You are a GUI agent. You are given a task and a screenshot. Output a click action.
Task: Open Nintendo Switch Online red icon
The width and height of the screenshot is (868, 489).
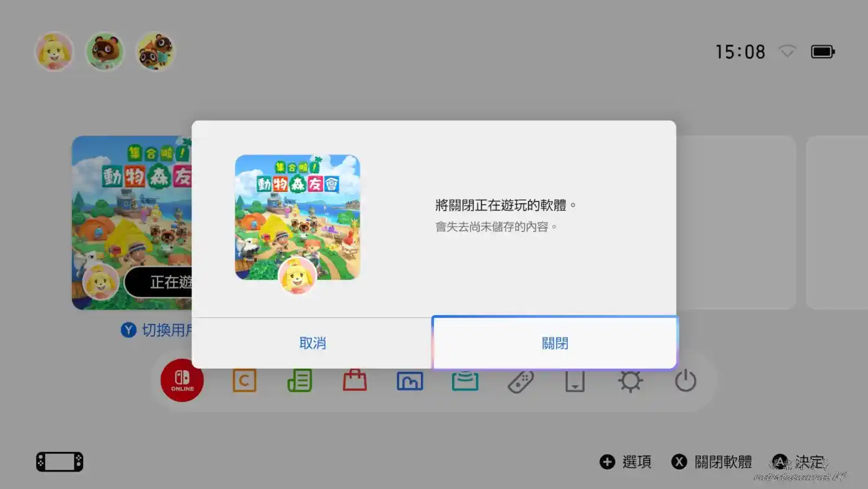coord(182,380)
